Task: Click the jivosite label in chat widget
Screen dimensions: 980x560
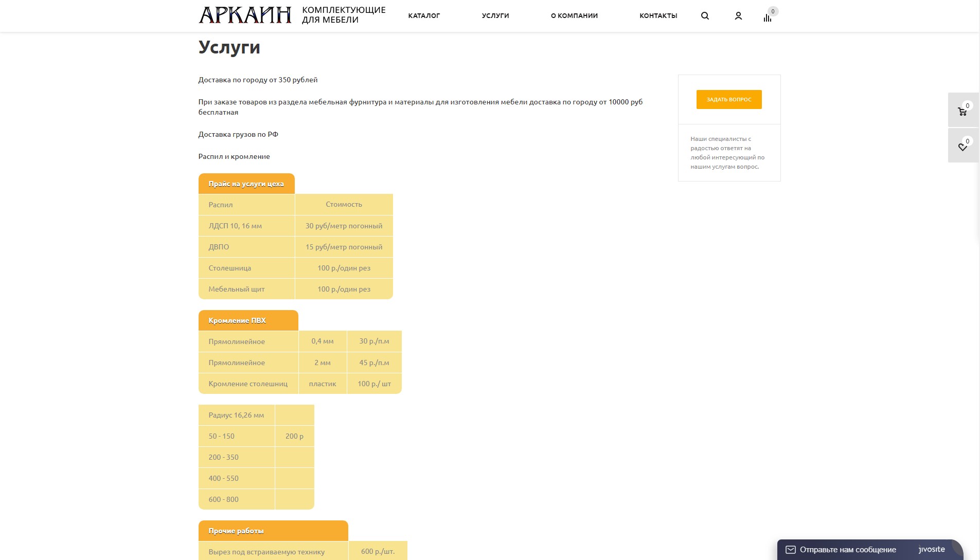Action: click(x=932, y=549)
